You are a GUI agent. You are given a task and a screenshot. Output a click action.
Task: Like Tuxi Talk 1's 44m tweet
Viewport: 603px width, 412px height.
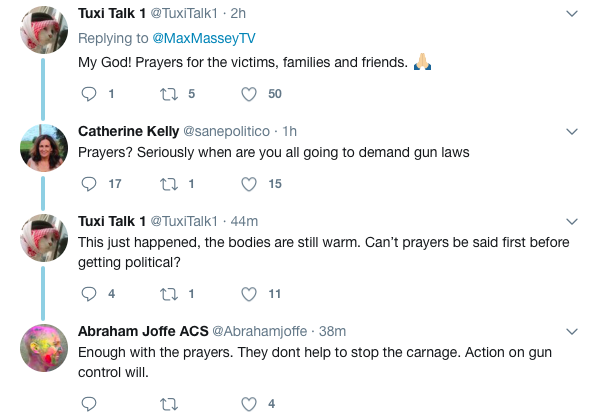coord(249,294)
